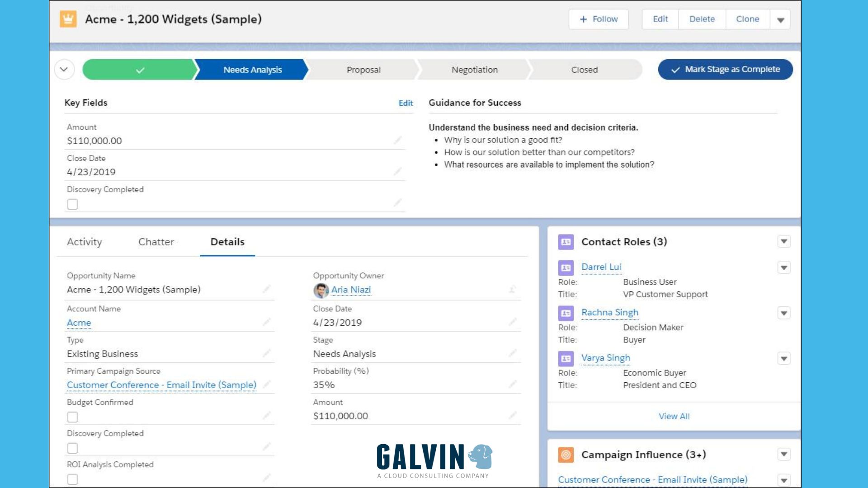
Task: Click Aria Niazi's profile picture
Action: tap(321, 289)
